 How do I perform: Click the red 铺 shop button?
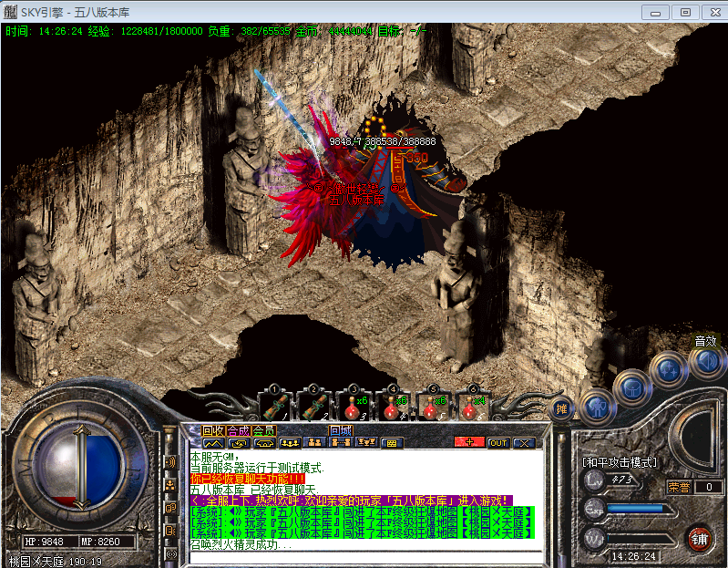point(699,539)
